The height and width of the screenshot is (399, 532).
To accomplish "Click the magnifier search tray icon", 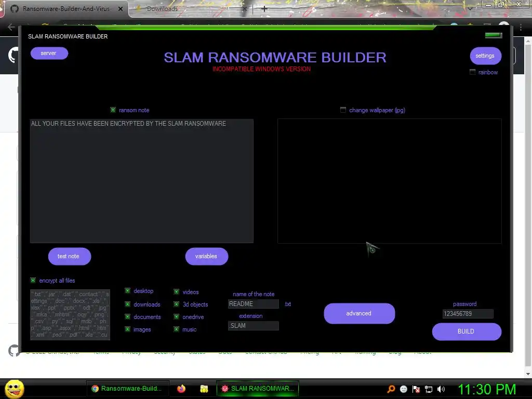I will pyautogui.click(x=391, y=389).
